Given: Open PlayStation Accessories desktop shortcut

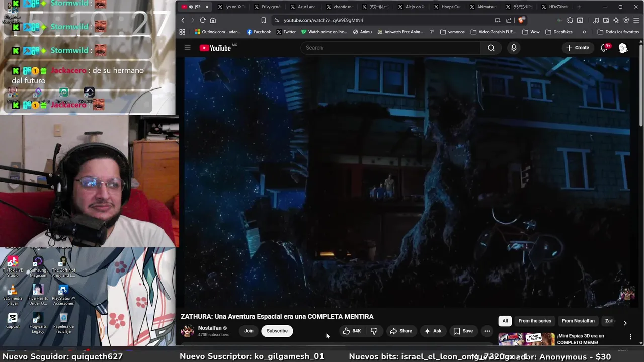Looking at the screenshot, I should [63, 295].
